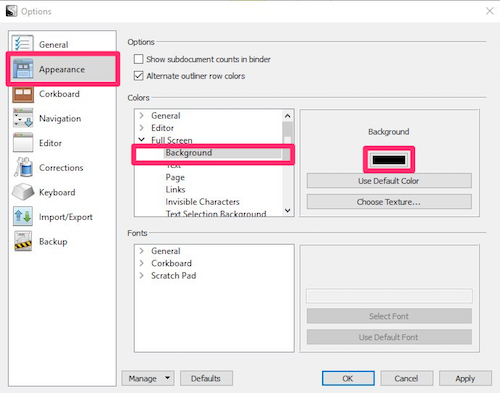
Task: Expand Corkboard in the Fonts tree
Action: point(142,263)
